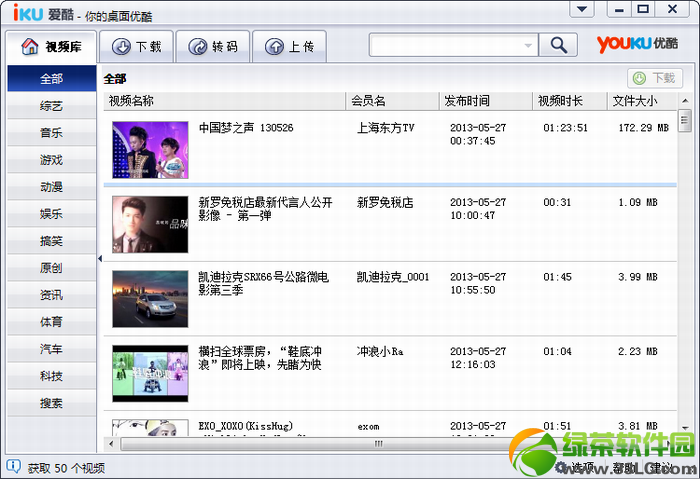Viewport: 700px width, 490px height.
Task: Expand the search box dropdown arrow
Action: coord(528,45)
